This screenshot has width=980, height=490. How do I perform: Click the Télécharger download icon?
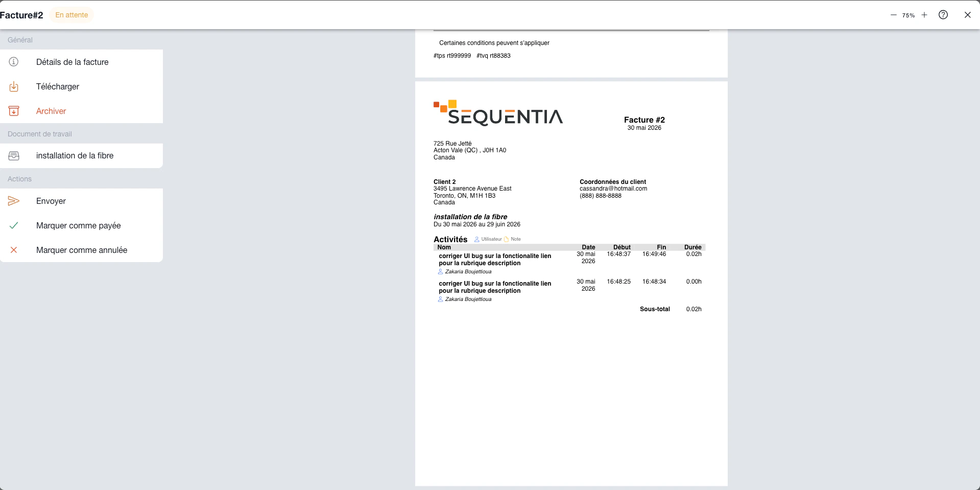[14, 86]
